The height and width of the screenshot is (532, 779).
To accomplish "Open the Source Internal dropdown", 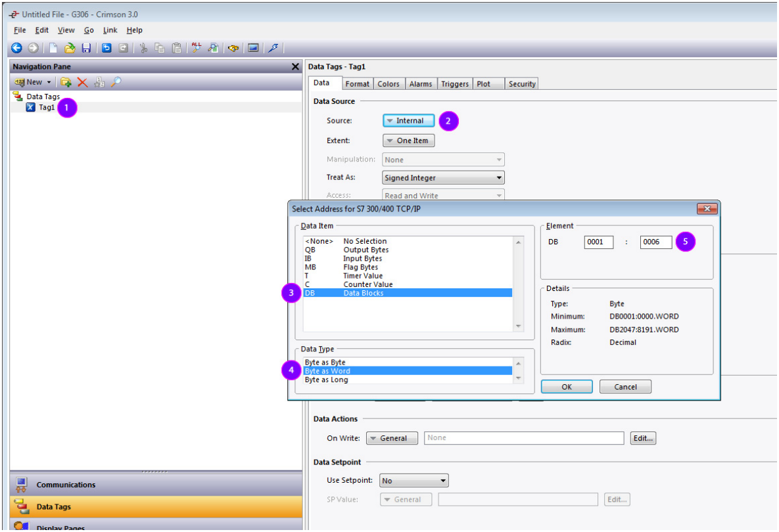I will tap(408, 121).
